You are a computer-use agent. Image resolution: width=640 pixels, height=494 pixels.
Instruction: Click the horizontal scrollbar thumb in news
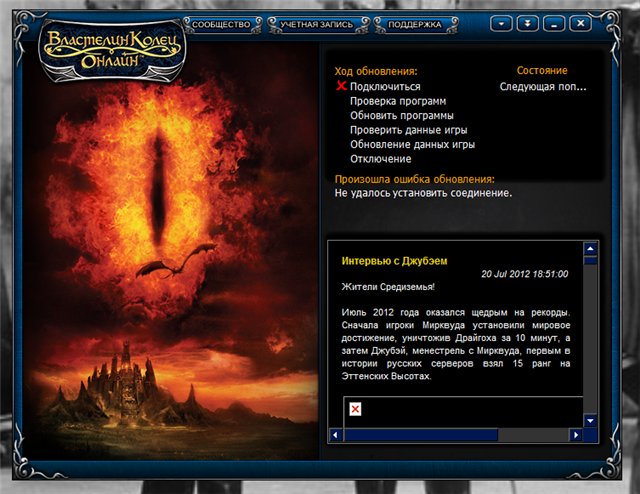pos(420,436)
